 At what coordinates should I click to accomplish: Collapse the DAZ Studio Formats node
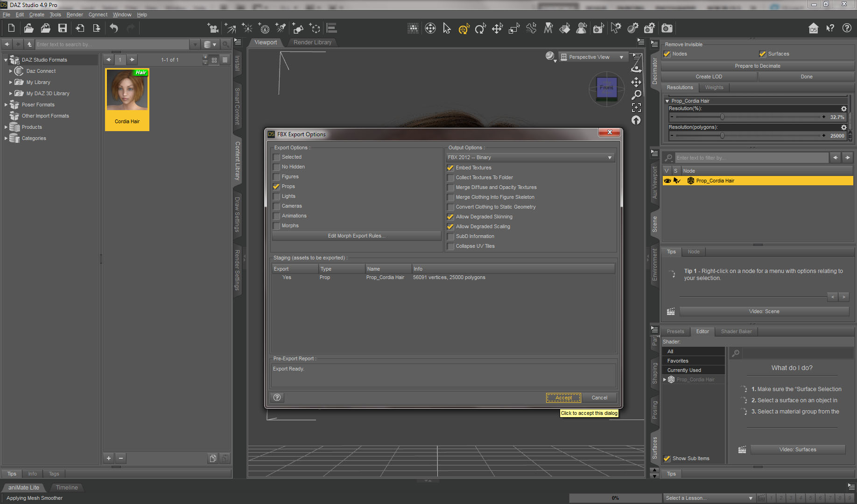[x=6, y=60]
